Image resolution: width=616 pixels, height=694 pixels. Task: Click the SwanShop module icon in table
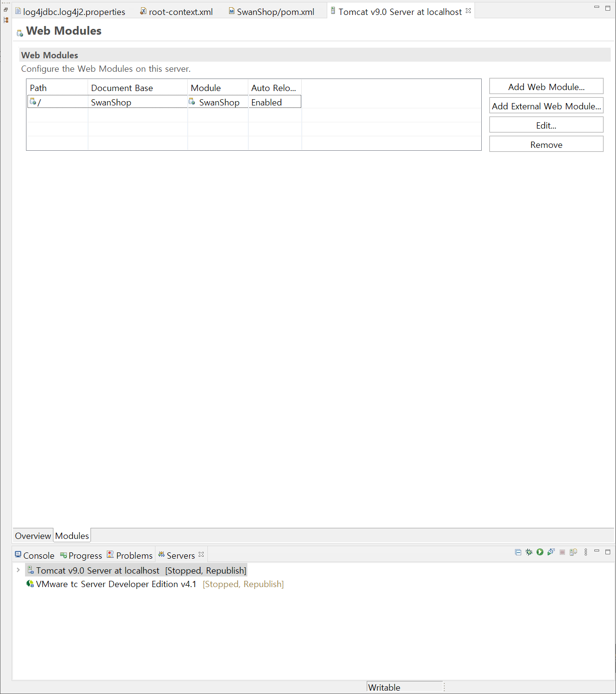pos(192,102)
